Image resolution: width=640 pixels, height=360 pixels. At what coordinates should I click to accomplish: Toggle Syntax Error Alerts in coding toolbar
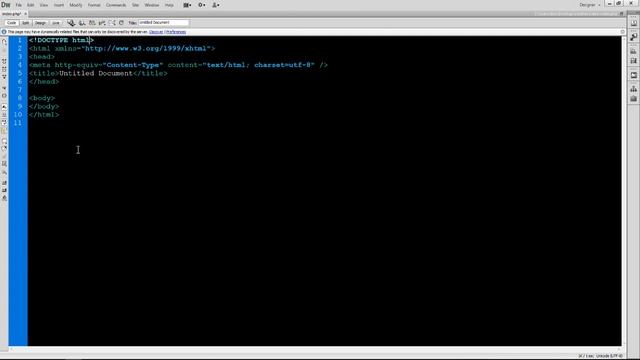pyautogui.click(x=4, y=131)
